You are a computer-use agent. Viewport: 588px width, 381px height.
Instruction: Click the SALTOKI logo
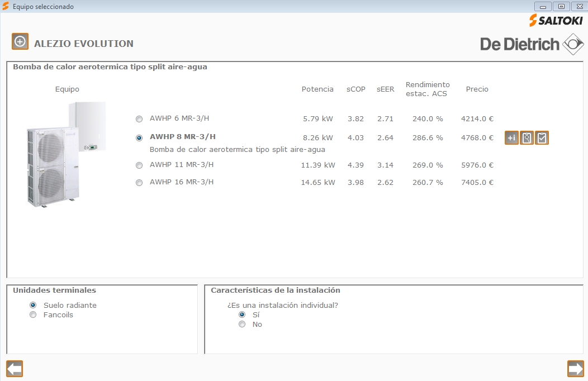point(556,20)
